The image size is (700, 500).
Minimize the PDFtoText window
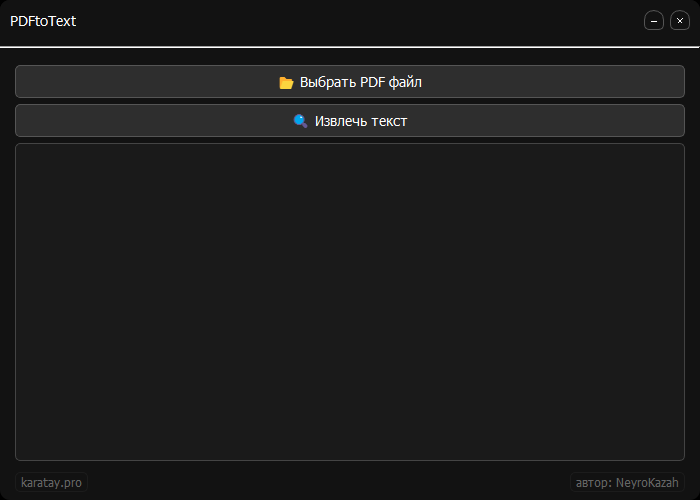coord(654,21)
